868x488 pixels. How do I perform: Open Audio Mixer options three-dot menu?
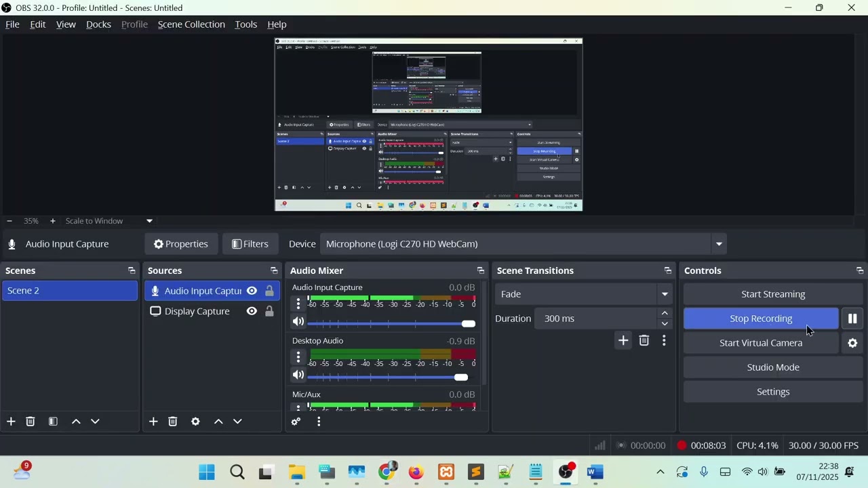click(x=319, y=422)
